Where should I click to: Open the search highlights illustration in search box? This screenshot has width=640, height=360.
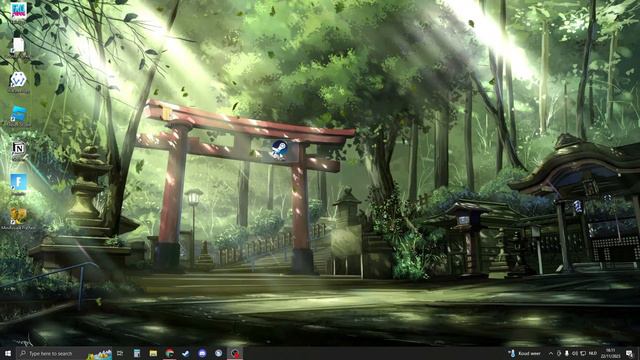click(x=99, y=354)
